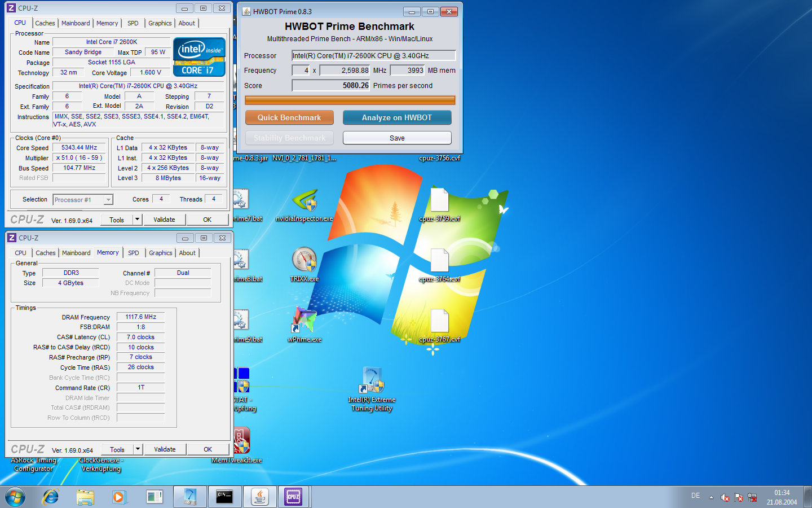The width and height of the screenshot is (812, 508).
Task: Start the Quick Benchmark in HWBOT Prime
Action: click(289, 117)
